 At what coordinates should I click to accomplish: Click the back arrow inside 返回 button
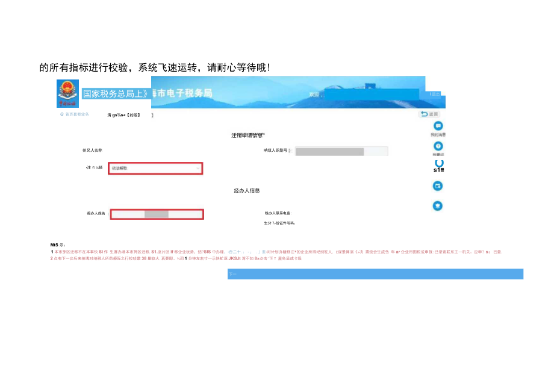pyautogui.click(x=423, y=113)
